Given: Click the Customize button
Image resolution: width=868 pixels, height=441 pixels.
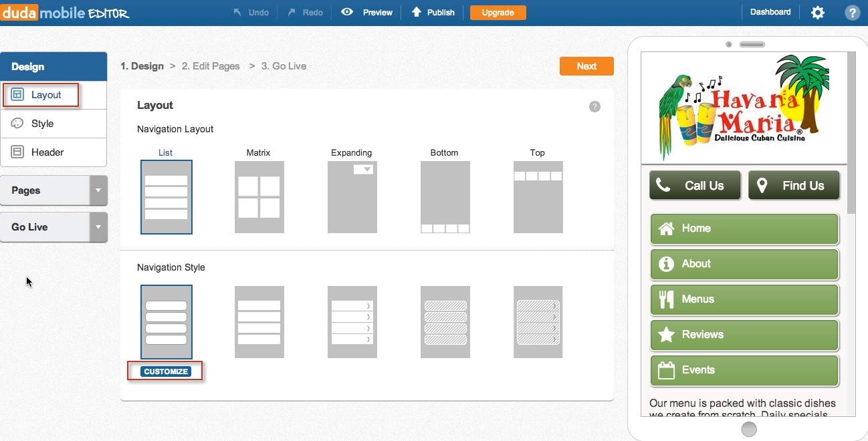Looking at the screenshot, I should [x=166, y=372].
